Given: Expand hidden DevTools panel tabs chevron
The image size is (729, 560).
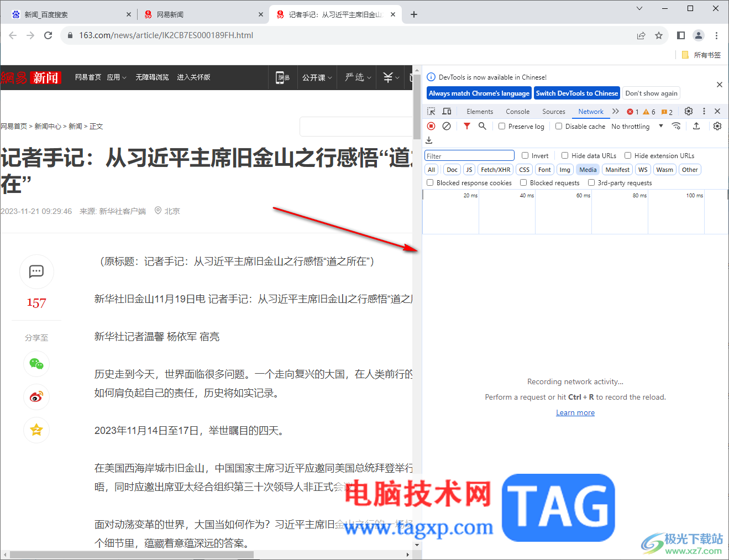Looking at the screenshot, I should [x=615, y=111].
